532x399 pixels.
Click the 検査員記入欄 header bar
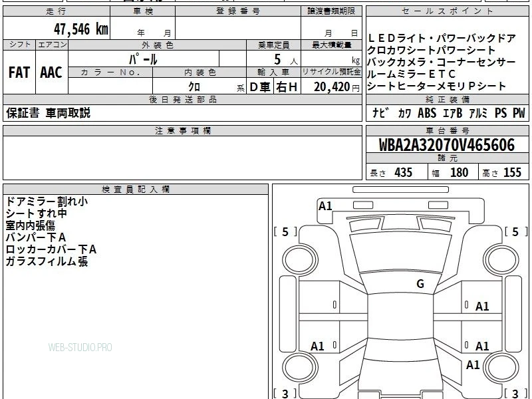136,190
